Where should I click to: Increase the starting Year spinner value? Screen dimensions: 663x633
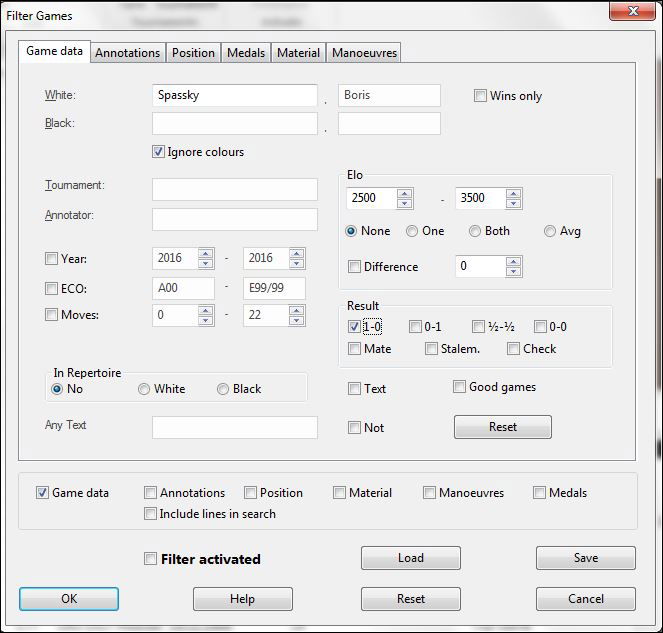click(x=205, y=253)
